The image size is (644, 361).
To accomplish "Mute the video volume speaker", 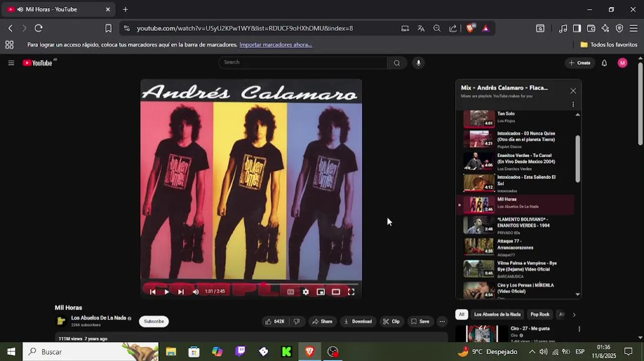I will 196,292.
